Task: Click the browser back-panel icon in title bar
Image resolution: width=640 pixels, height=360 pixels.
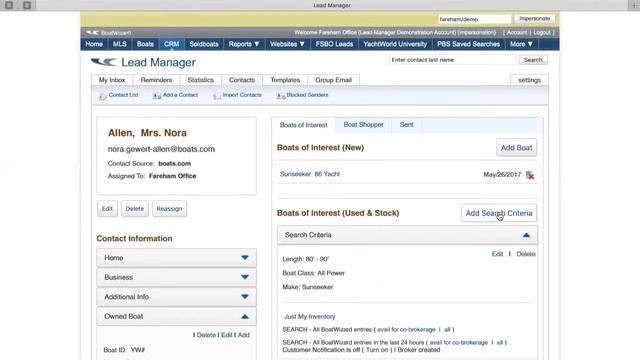Action: tap(9, 5)
